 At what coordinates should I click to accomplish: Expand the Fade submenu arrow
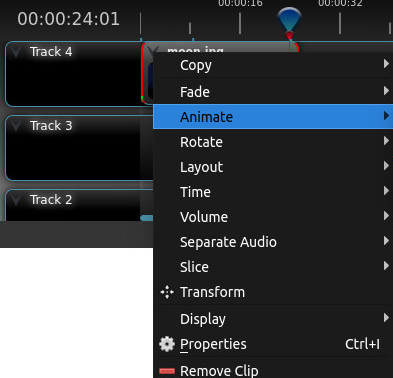(386, 91)
